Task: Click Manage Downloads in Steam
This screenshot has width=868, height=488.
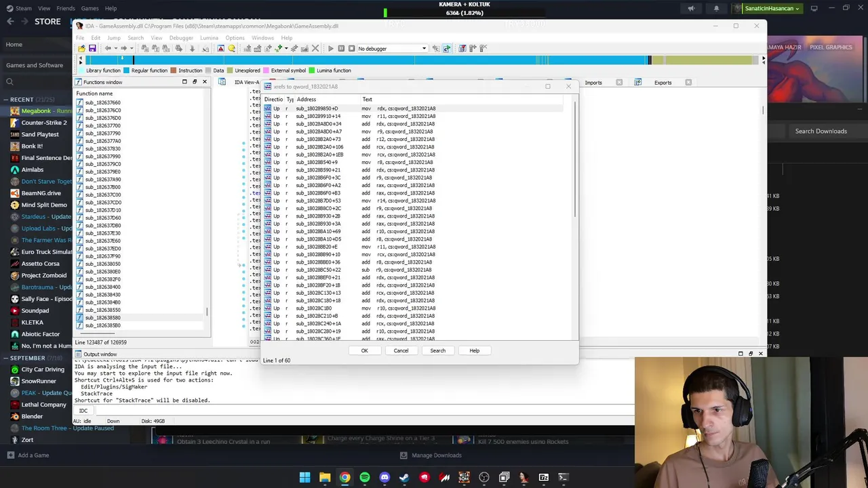Action: (431, 455)
